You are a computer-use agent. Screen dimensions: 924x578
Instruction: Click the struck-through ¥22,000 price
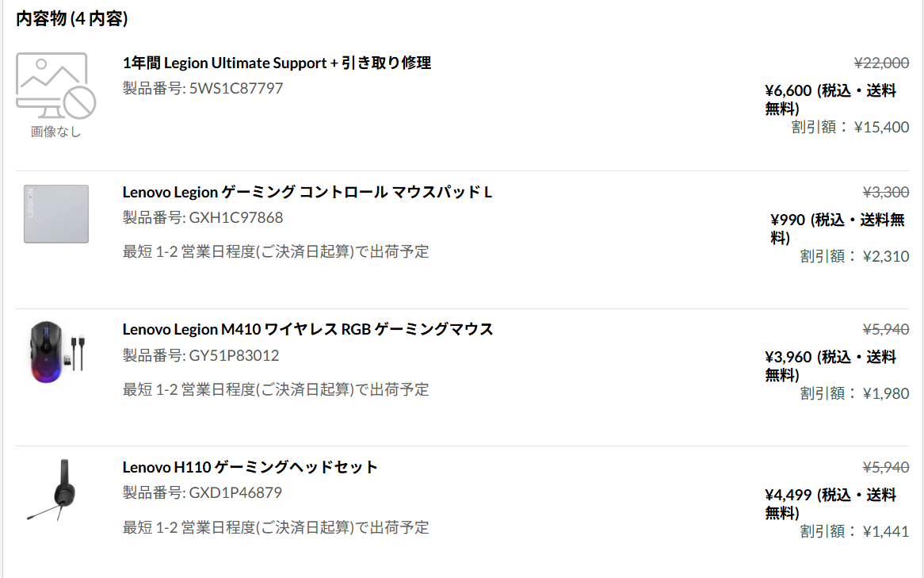(881, 63)
